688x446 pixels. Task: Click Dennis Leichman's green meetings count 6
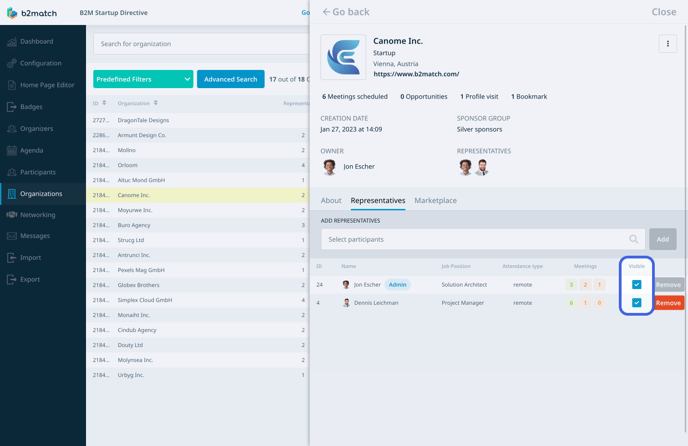[x=571, y=302]
